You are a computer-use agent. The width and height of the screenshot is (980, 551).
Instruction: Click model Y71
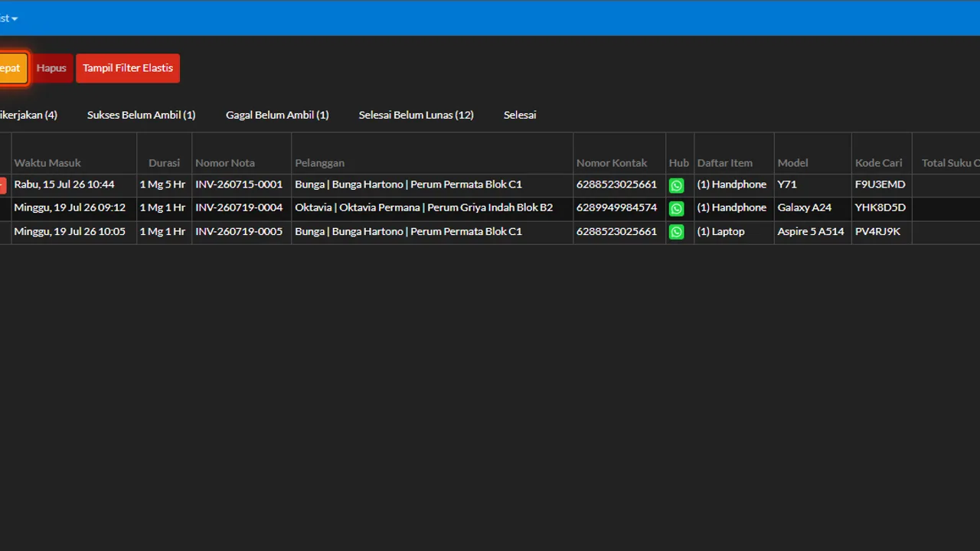[787, 184]
